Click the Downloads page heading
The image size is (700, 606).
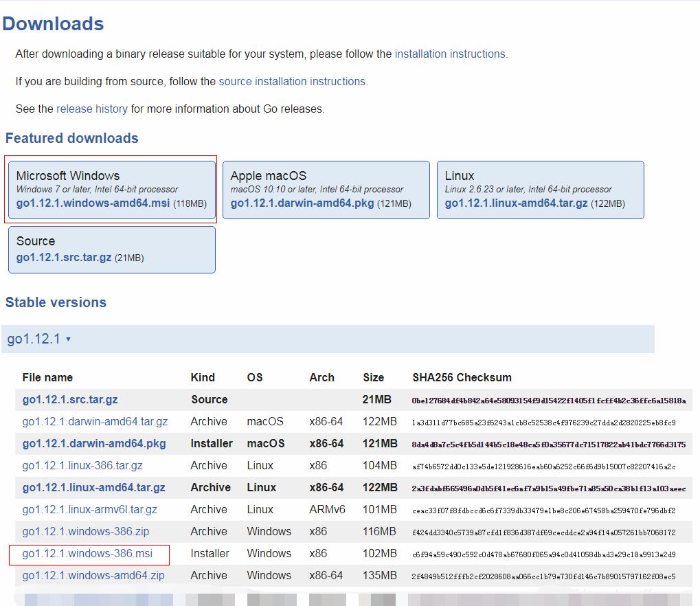53,23
